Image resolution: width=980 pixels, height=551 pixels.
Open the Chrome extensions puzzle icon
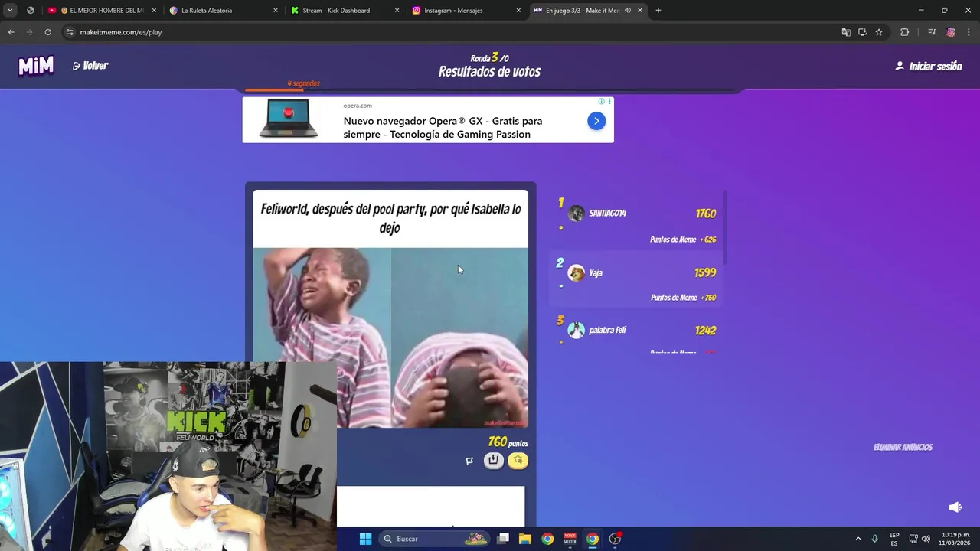pyautogui.click(x=904, y=32)
